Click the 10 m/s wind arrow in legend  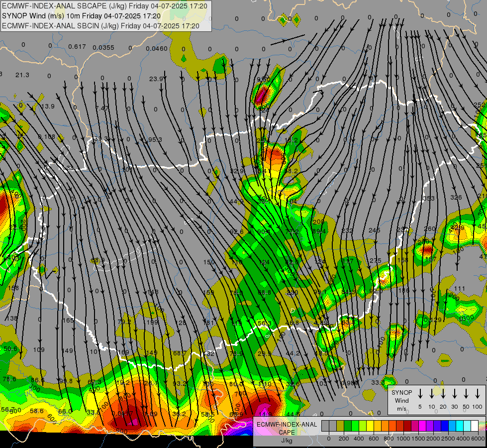431,394
